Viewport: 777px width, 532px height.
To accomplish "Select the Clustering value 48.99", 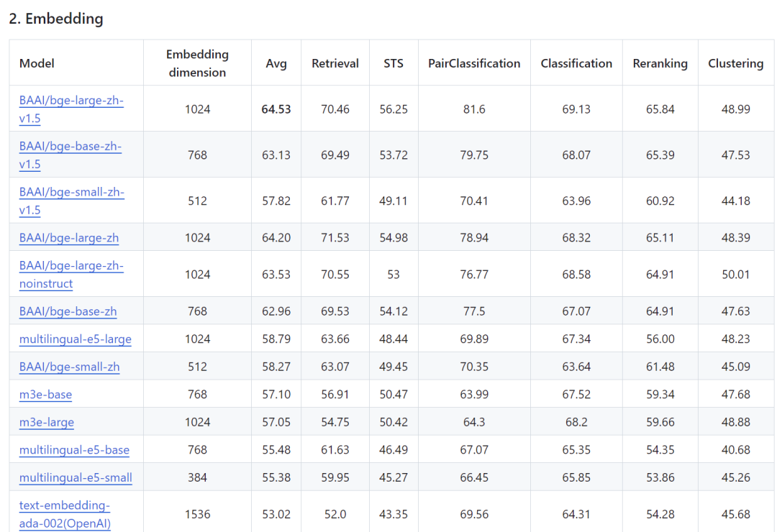I will [736, 109].
